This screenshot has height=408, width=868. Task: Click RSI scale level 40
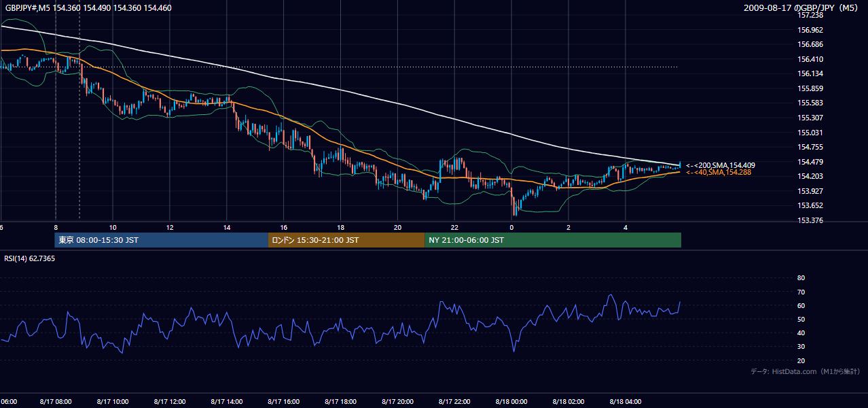[x=801, y=333]
